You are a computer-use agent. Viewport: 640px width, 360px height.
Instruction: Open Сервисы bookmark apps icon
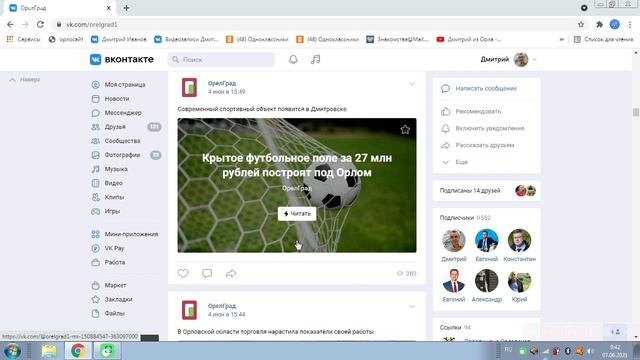pyautogui.click(x=23, y=39)
